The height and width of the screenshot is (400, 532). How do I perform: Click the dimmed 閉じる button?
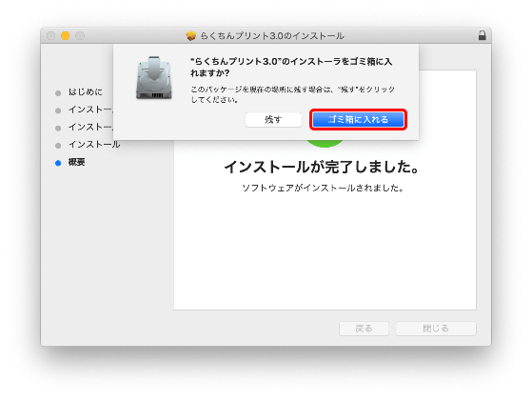click(436, 329)
